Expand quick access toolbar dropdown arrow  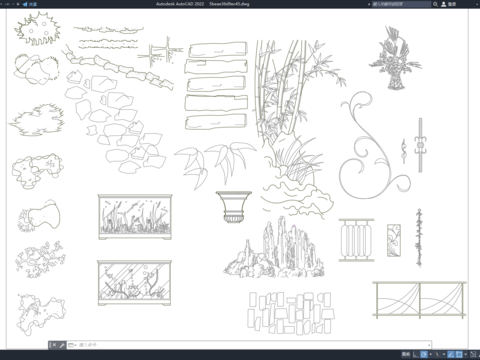pos(18,4)
